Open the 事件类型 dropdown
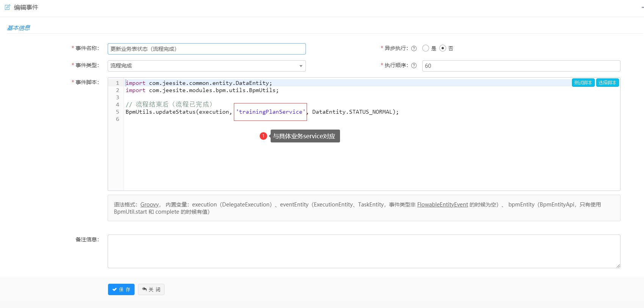Image resolution: width=644 pixels, height=308 pixels. tap(207, 66)
